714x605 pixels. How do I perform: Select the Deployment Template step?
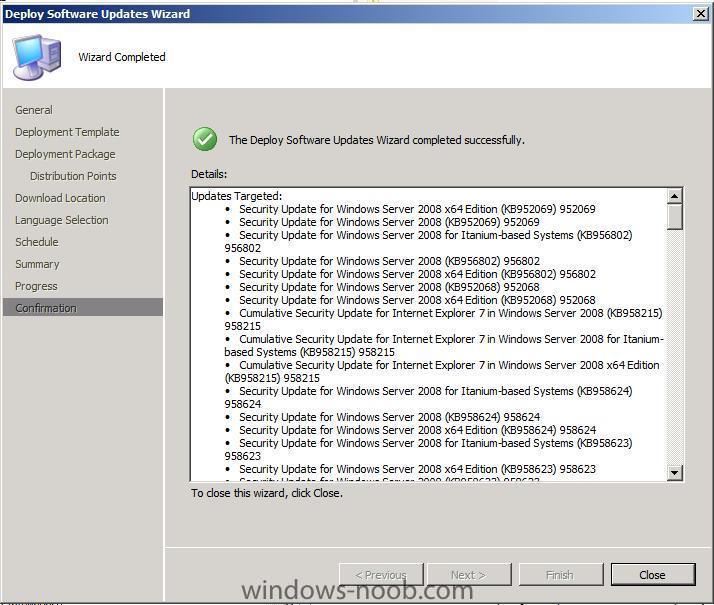(67, 132)
